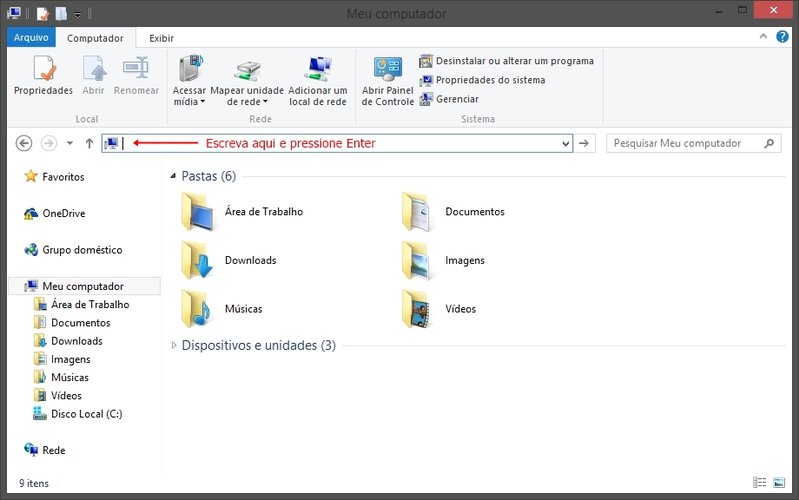The image size is (799, 500).
Task: Switch to large icons view in status bar
Action: [x=779, y=482]
